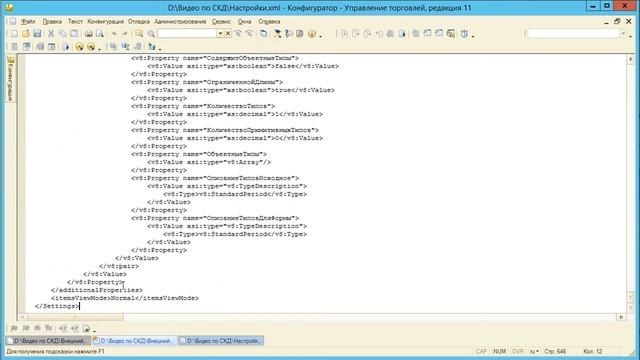The height and width of the screenshot is (360, 640).
Task: Open the Окна menu
Action: 244,21
